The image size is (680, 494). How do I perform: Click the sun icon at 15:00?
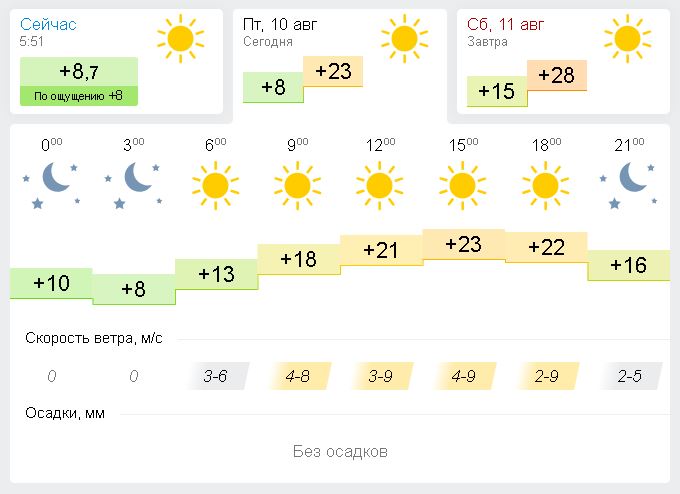pyautogui.click(x=462, y=185)
